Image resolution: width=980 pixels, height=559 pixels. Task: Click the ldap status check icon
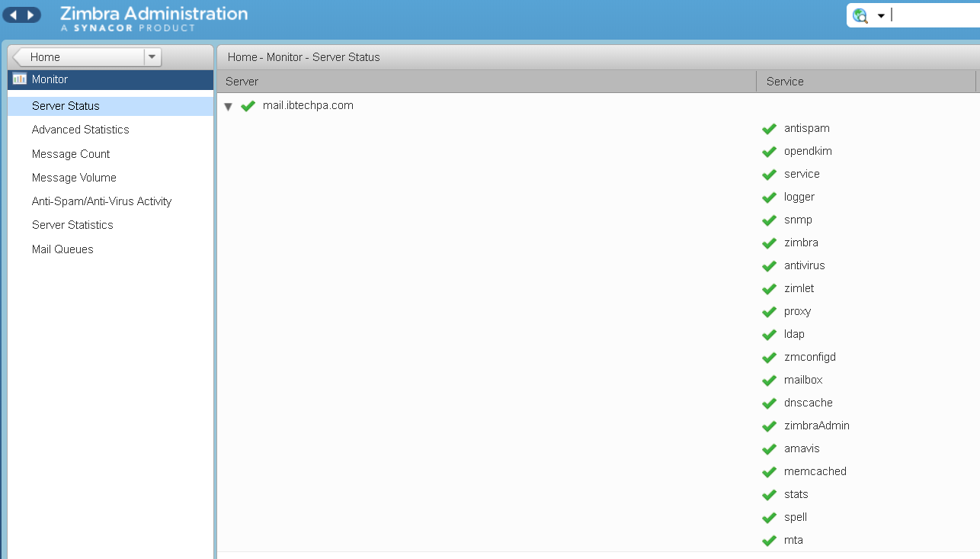pyautogui.click(x=769, y=335)
